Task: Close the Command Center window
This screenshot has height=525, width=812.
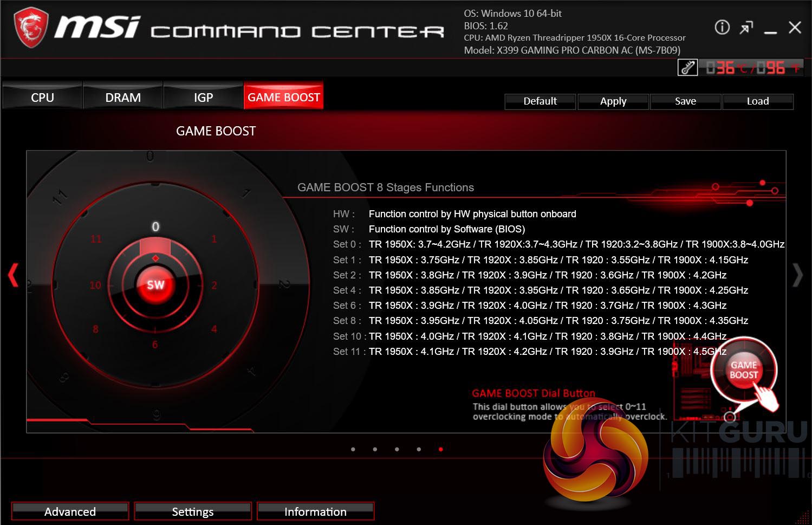Action: [x=795, y=27]
